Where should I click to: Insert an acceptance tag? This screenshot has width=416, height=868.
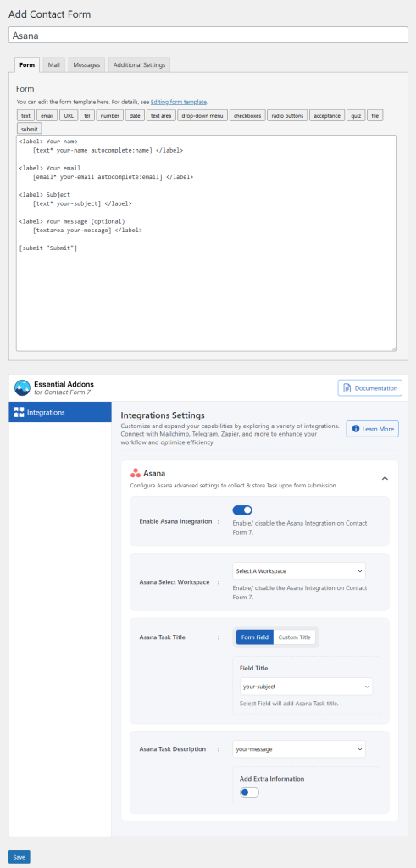[x=327, y=115]
